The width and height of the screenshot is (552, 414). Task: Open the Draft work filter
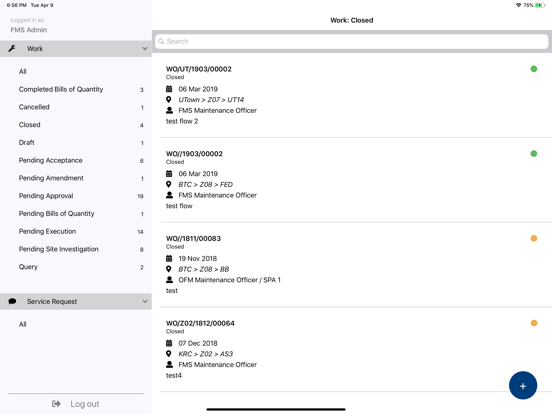pyautogui.click(x=76, y=143)
